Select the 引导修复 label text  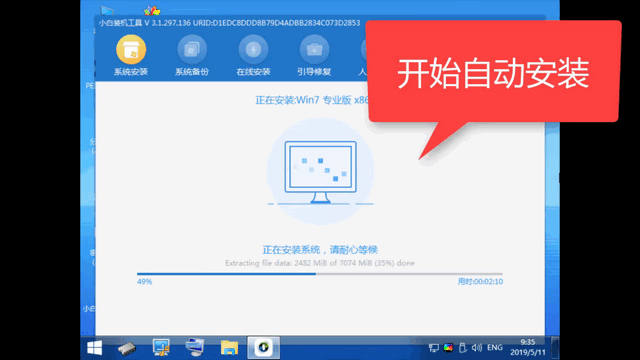point(314,72)
